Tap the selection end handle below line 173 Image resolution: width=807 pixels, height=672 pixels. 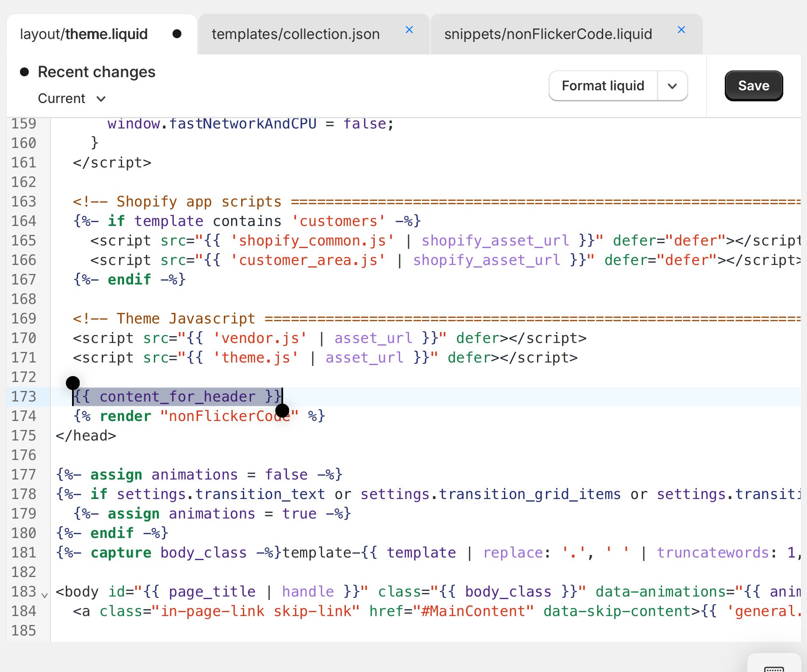[x=282, y=410]
